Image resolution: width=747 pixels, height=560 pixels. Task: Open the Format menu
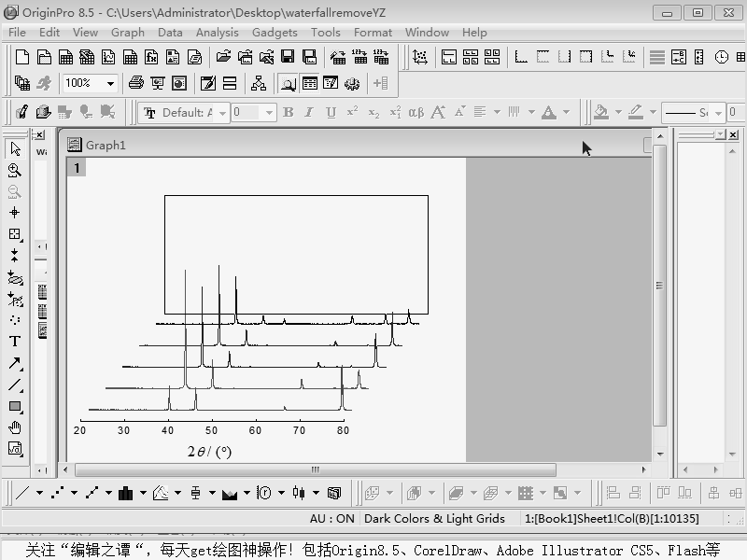pyautogui.click(x=373, y=33)
